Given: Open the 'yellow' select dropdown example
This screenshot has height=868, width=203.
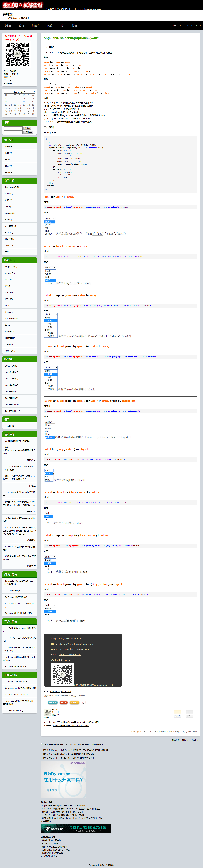Looking at the screenshot, I should (x=50, y=422).
